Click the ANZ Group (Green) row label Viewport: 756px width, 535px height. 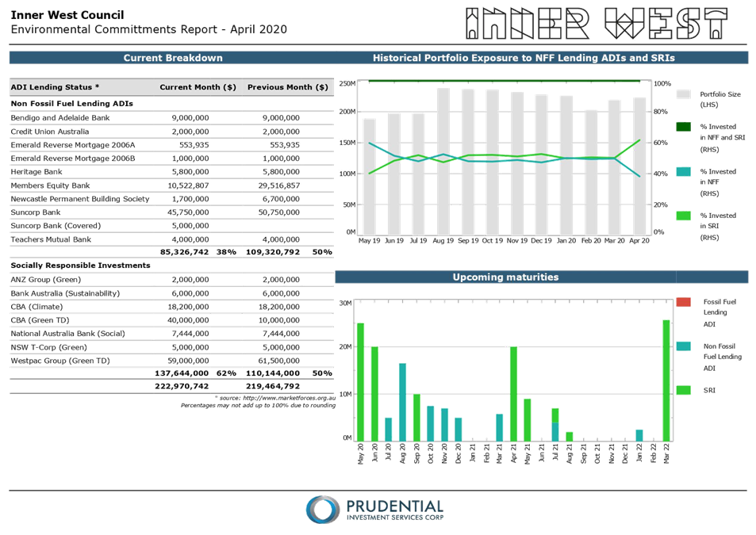(46, 280)
